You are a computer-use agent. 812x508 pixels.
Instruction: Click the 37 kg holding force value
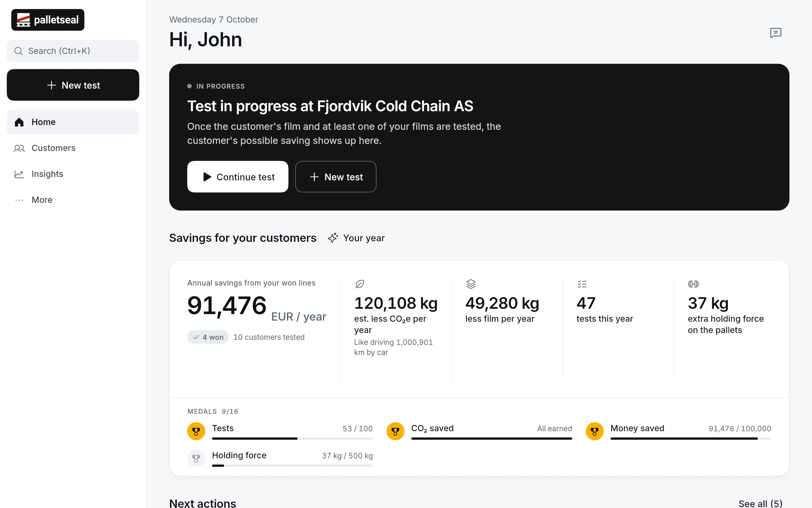[708, 303]
